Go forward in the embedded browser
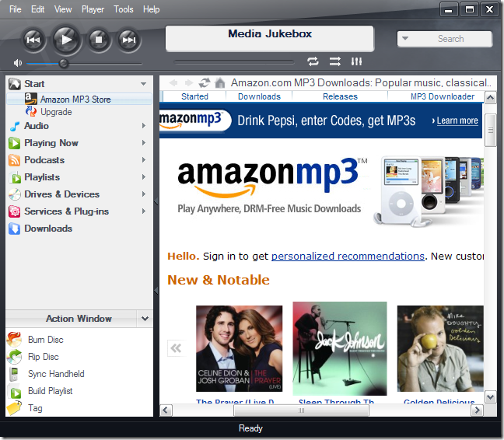The width and height of the screenshot is (504, 440). click(x=189, y=83)
